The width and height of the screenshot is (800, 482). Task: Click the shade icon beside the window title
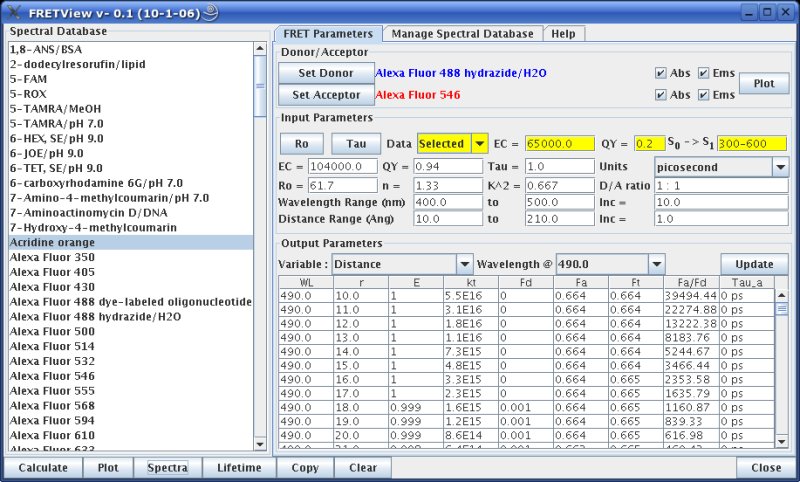point(211,12)
